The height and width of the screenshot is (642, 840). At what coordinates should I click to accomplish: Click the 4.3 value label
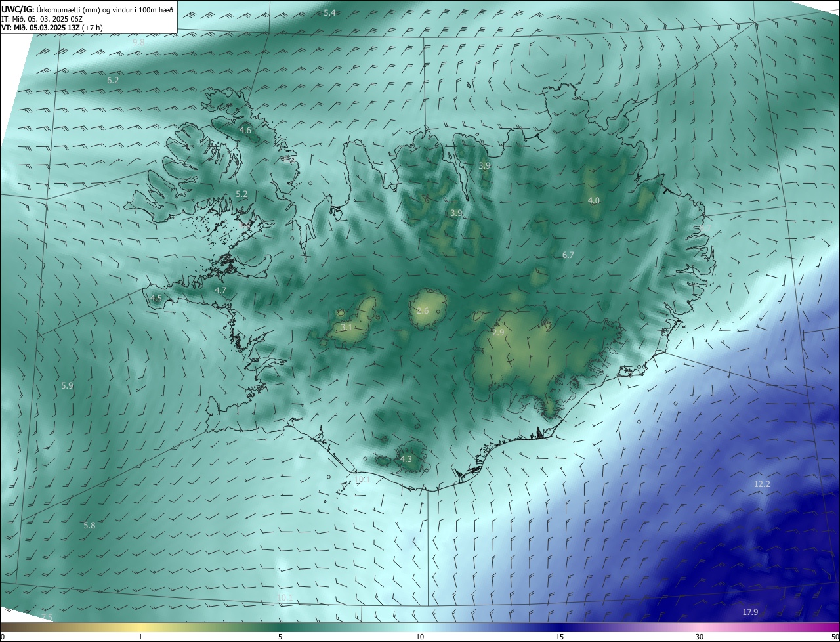tap(406, 460)
